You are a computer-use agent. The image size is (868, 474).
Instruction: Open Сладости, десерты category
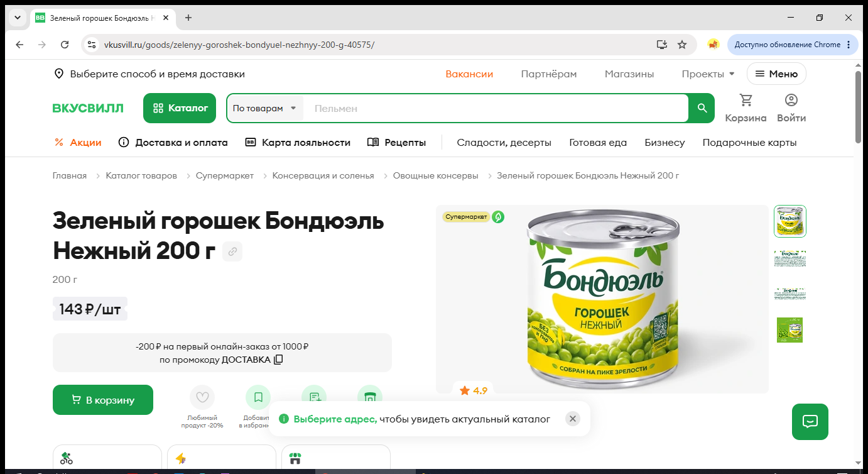pos(504,143)
